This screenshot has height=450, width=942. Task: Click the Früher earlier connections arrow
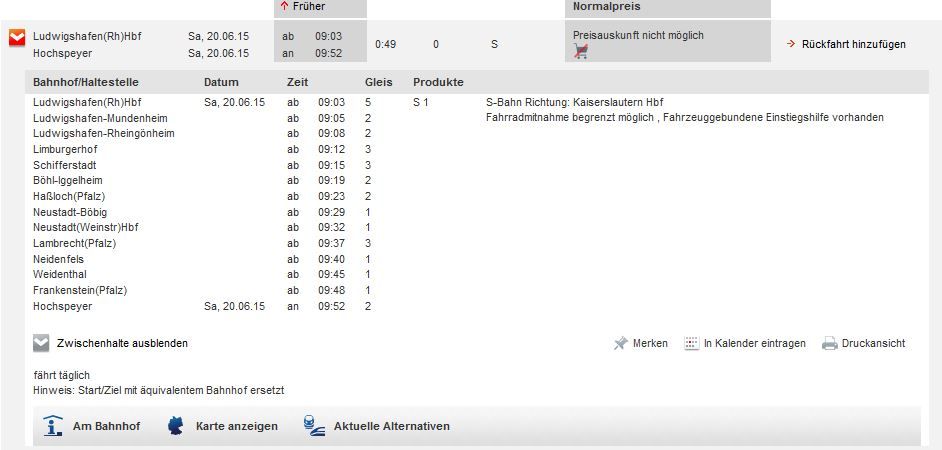[x=285, y=6]
